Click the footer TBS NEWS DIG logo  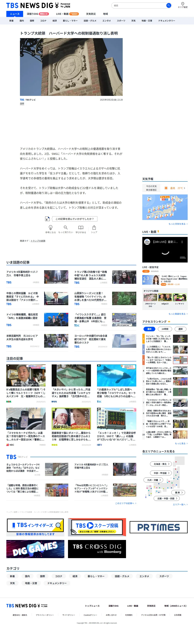(27, 606)
